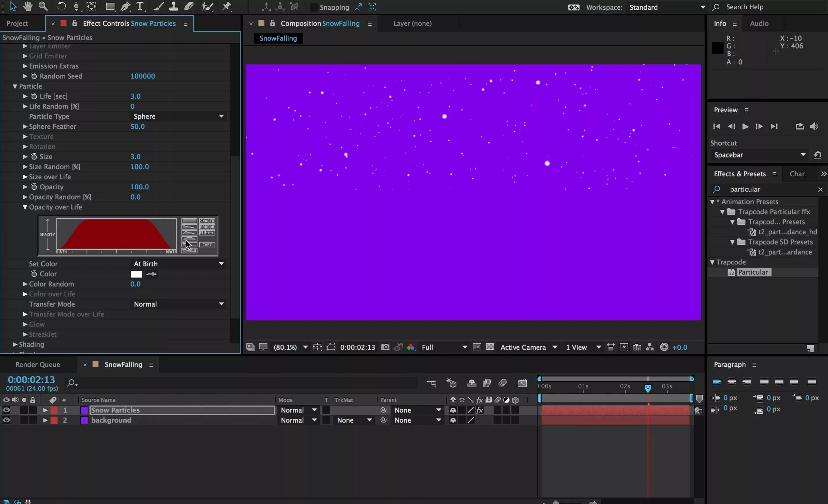The image size is (828, 504).
Task: Select the Type tool
Action: [140, 6]
